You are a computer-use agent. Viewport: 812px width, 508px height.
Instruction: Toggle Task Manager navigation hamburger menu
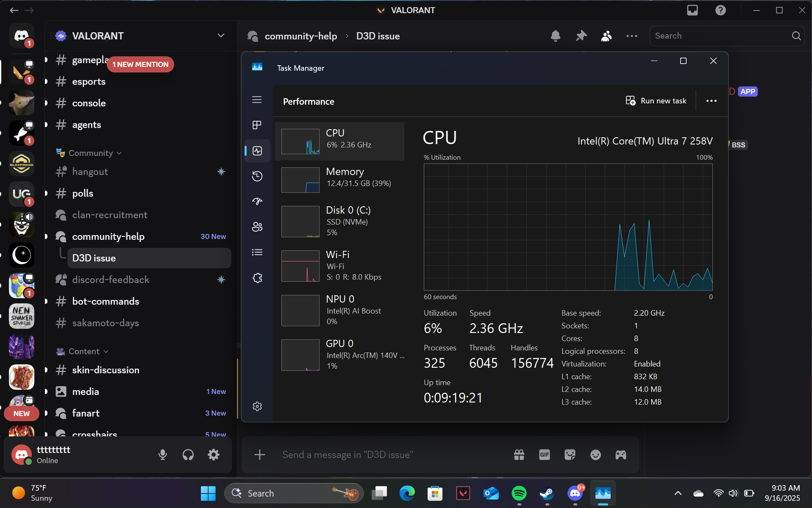(257, 100)
